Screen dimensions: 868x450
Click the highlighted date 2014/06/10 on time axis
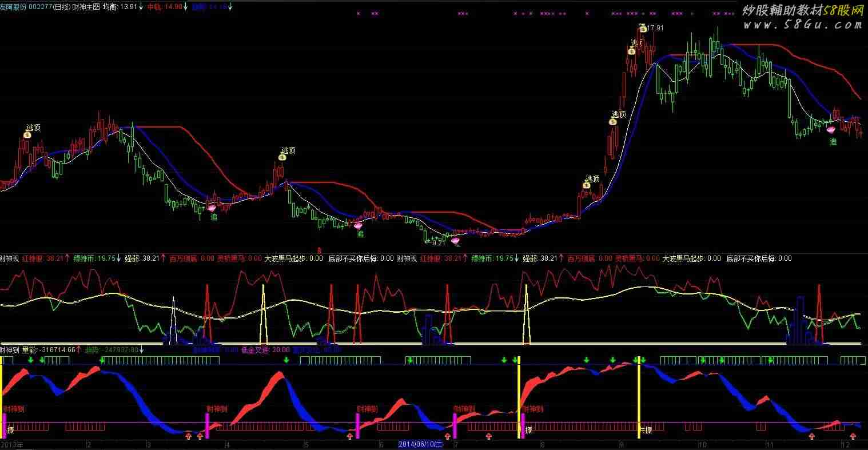pos(421,444)
